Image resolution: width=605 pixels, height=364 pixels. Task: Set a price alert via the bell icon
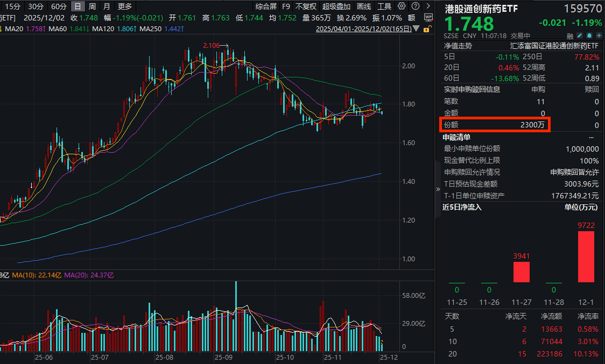tap(589, 35)
